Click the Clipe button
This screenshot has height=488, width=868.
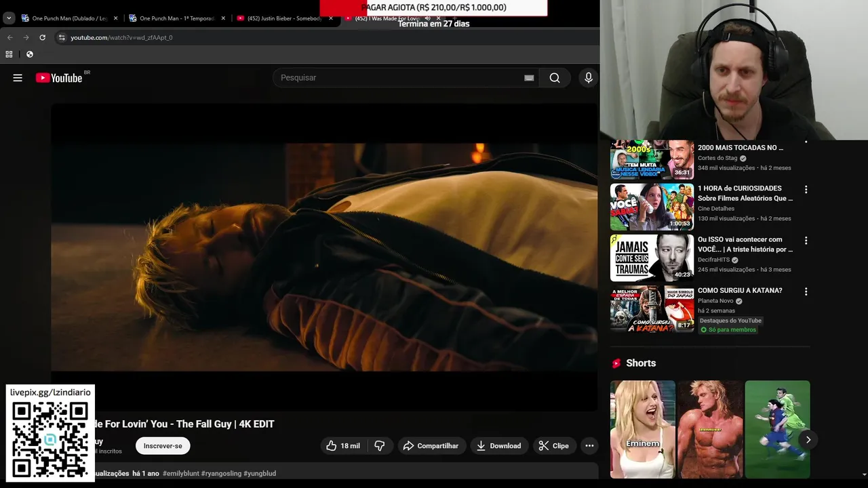click(x=554, y=445)
